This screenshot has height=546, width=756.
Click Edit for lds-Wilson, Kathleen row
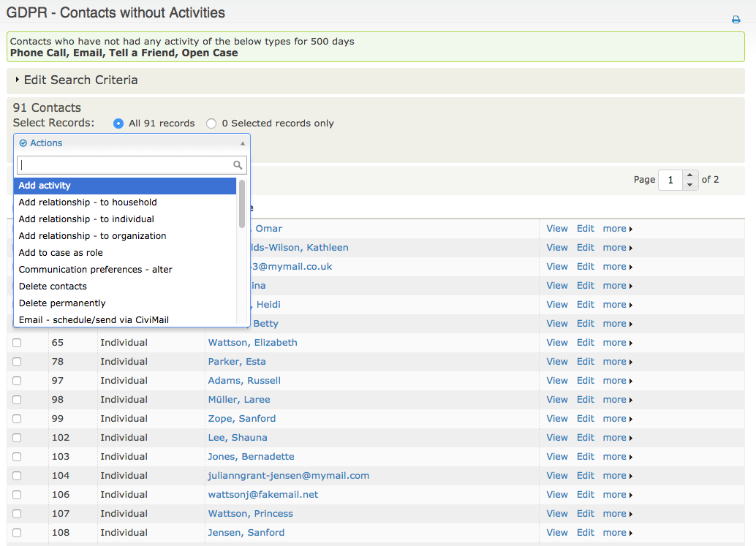tap(586, 248)
